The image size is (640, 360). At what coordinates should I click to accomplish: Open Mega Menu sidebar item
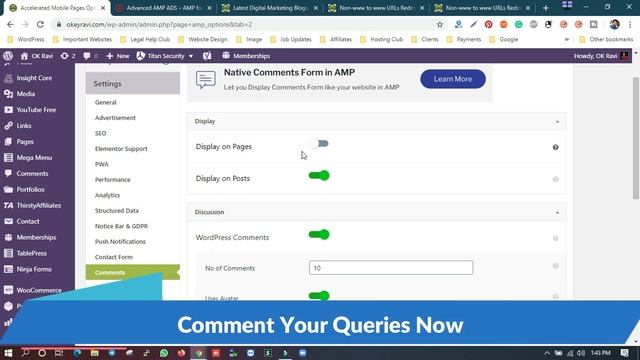pyautogui.click(x=34, y=158)
